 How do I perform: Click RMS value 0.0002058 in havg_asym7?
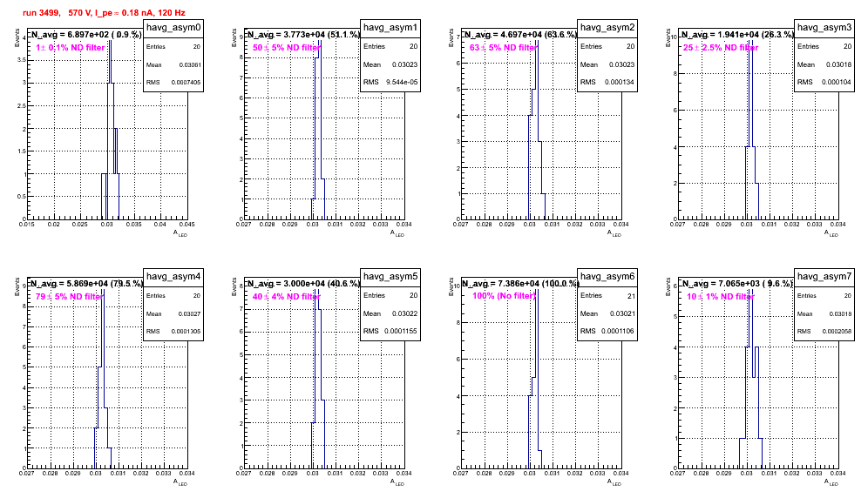[837, 332]
